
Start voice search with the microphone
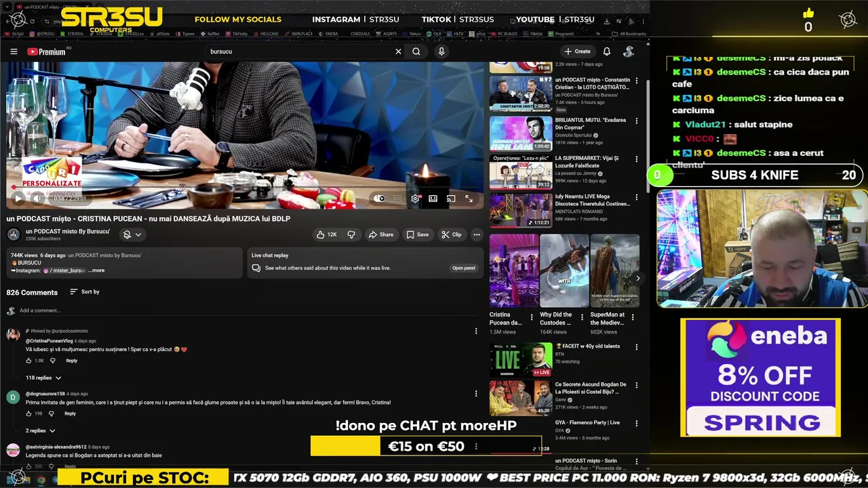[441, 52]
